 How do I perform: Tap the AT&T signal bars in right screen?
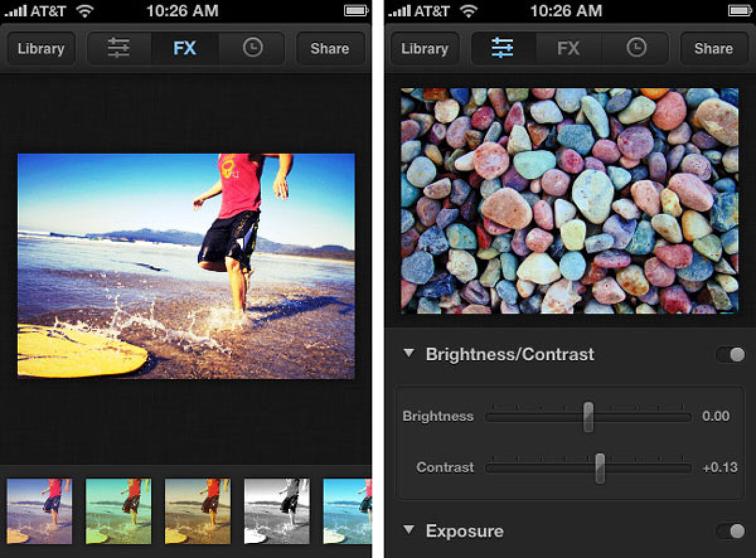[x=398, y=11]
